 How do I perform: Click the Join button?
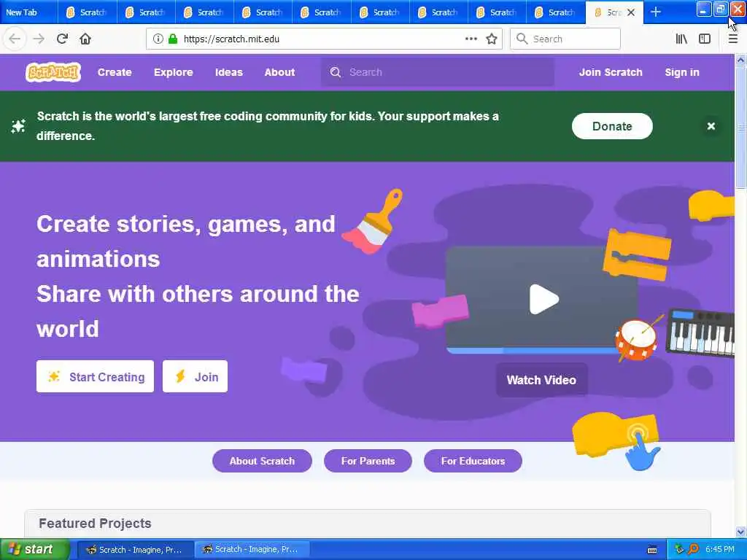point(195,377)
